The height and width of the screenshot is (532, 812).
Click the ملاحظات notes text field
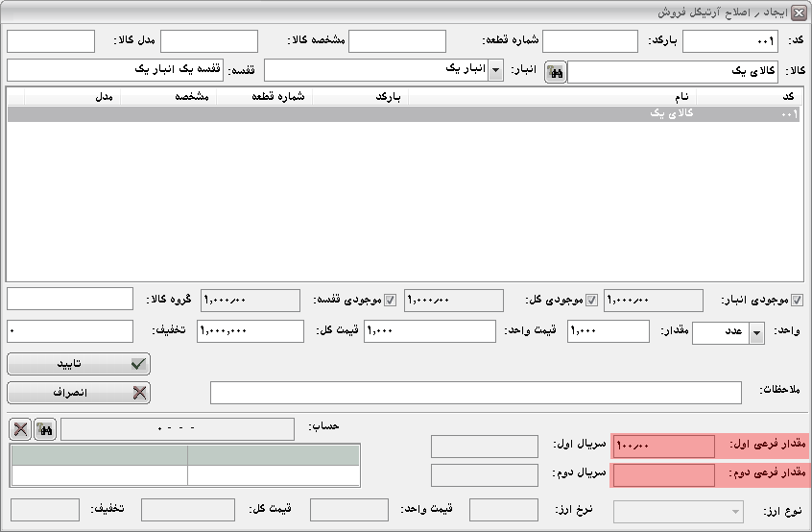(475, 393)
